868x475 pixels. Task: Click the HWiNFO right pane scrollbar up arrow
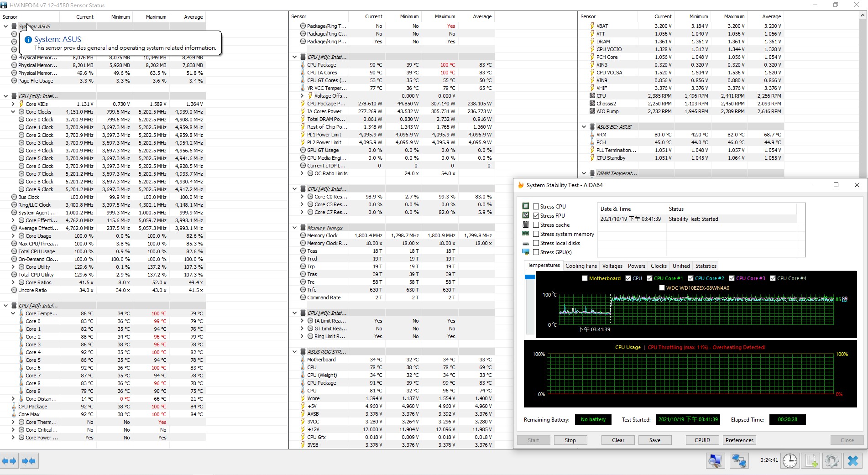[x=863, y=15]
